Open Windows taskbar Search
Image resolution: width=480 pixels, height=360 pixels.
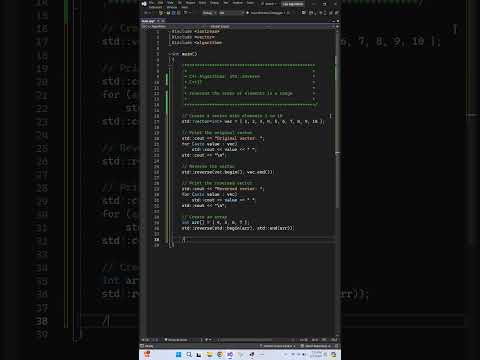(x=189, y=354)
